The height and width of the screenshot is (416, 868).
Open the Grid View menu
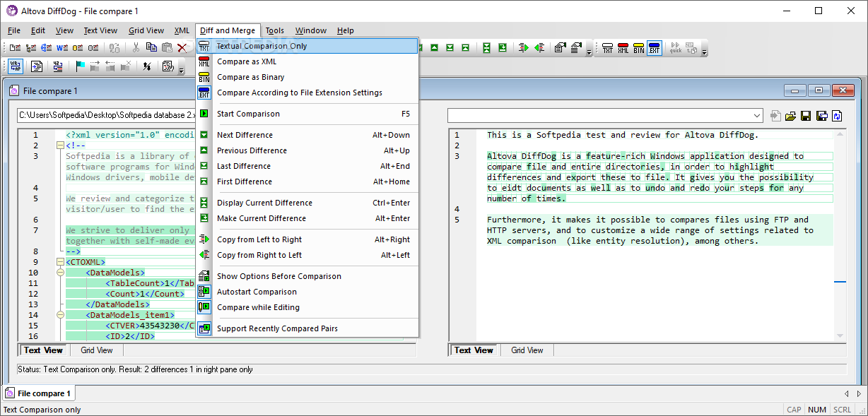tap(146, 30)
